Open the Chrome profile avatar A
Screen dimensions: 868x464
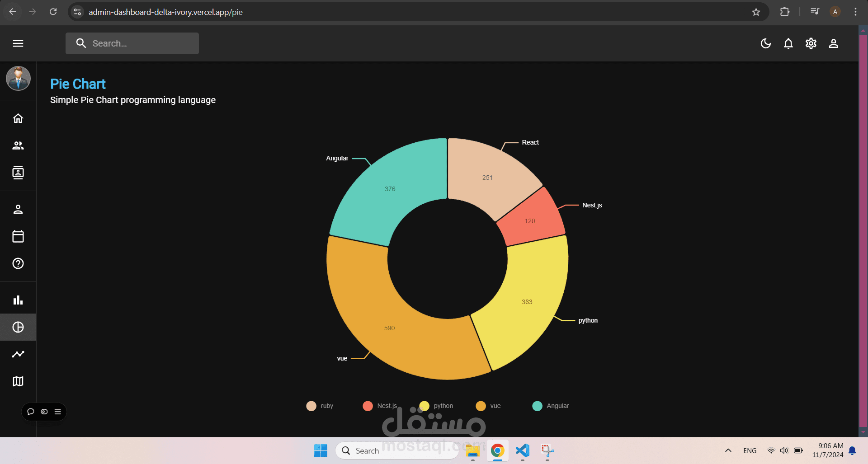pyautogui.click(x=835, y=12)
